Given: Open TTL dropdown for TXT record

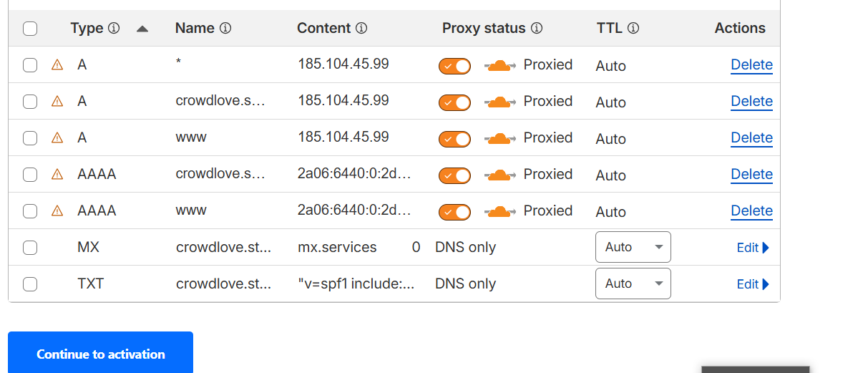Looking at the screenshot, I should (x=633, y=284).
